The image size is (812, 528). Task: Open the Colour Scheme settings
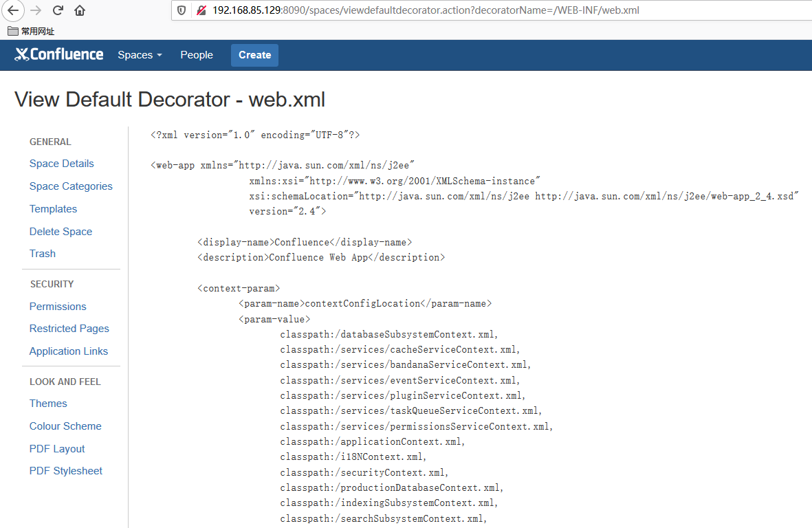coord(65,426)
